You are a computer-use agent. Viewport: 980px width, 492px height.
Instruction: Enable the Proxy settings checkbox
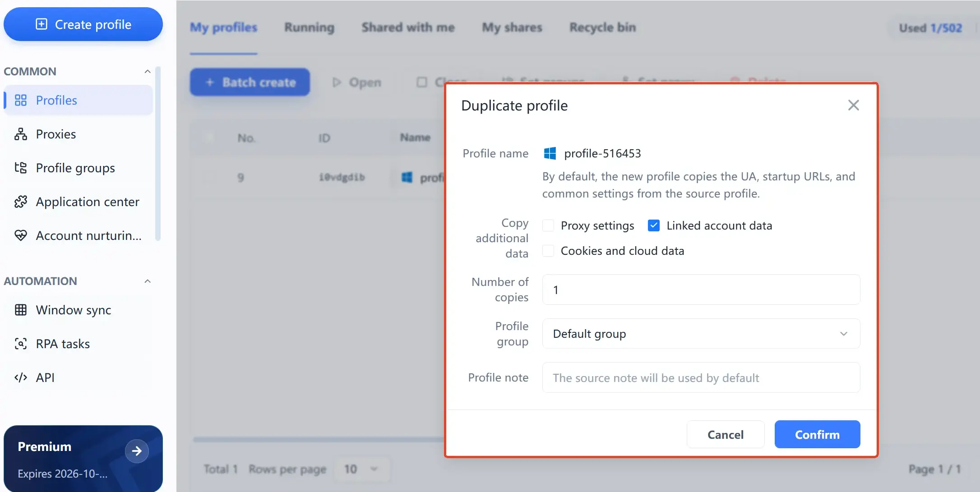[x=548, y=225]
